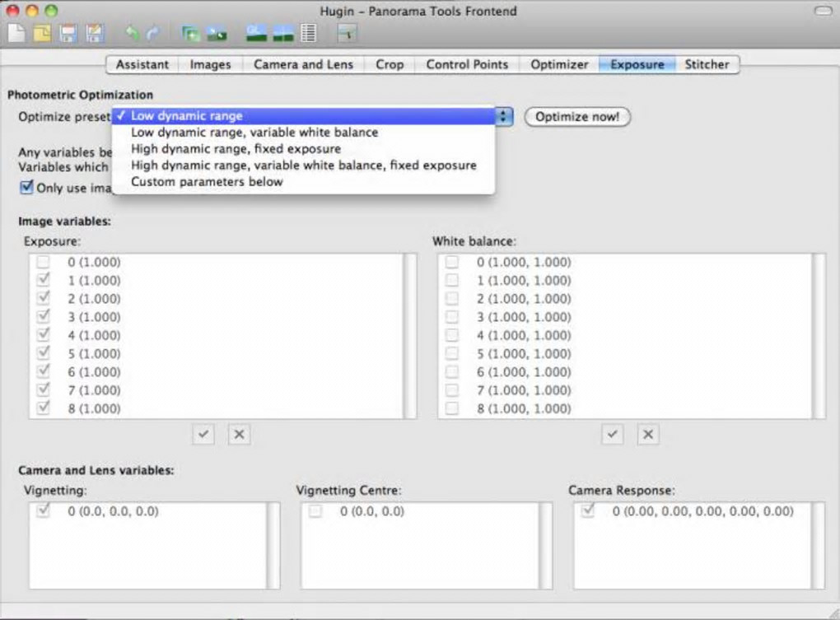
Task: Click the last toolbar icon beside the table icon
Action: [348, 34]
